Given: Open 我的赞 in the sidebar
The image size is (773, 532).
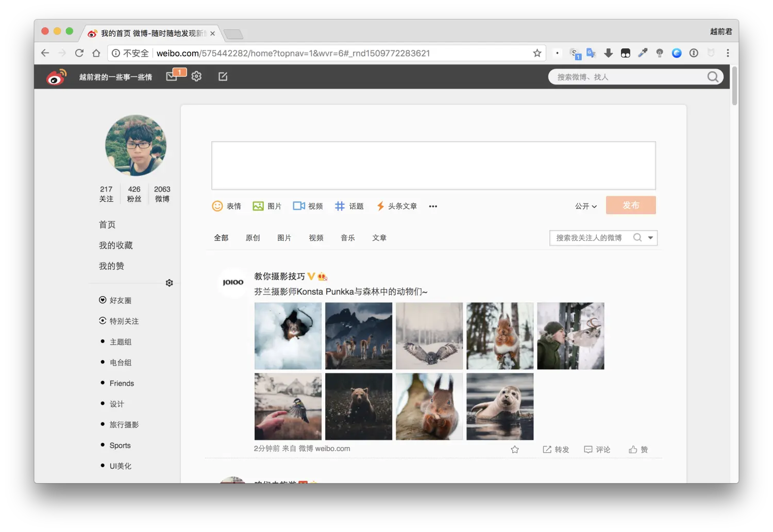Looking at the screenshot, I should coord(111,266).
